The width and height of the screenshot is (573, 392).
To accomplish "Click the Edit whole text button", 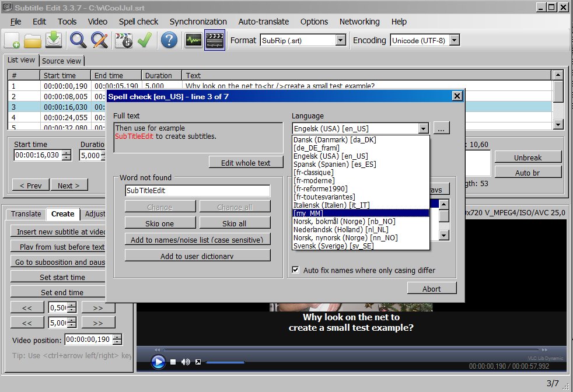I will tap(246, 163).
